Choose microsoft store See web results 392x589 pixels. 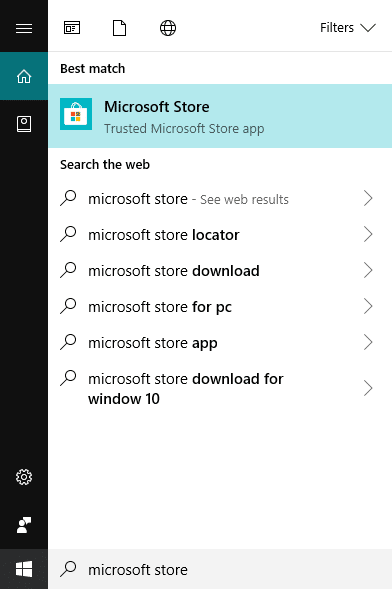(x=220, y=199)
